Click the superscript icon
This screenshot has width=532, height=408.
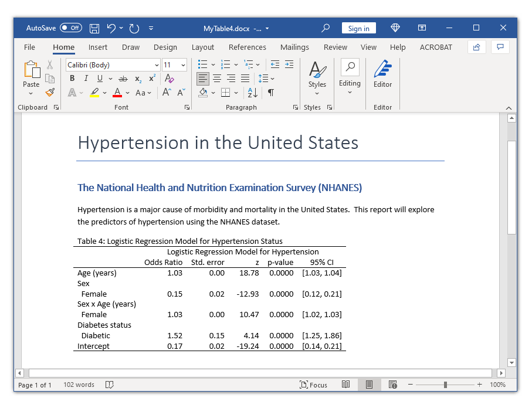tap(151, 78)
